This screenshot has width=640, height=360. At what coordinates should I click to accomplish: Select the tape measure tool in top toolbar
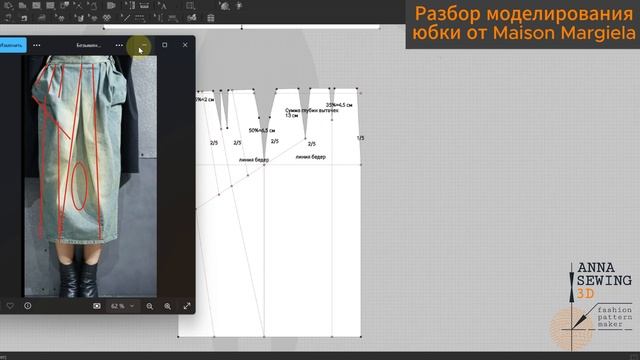pyautogui.click(x=144, y=6)
